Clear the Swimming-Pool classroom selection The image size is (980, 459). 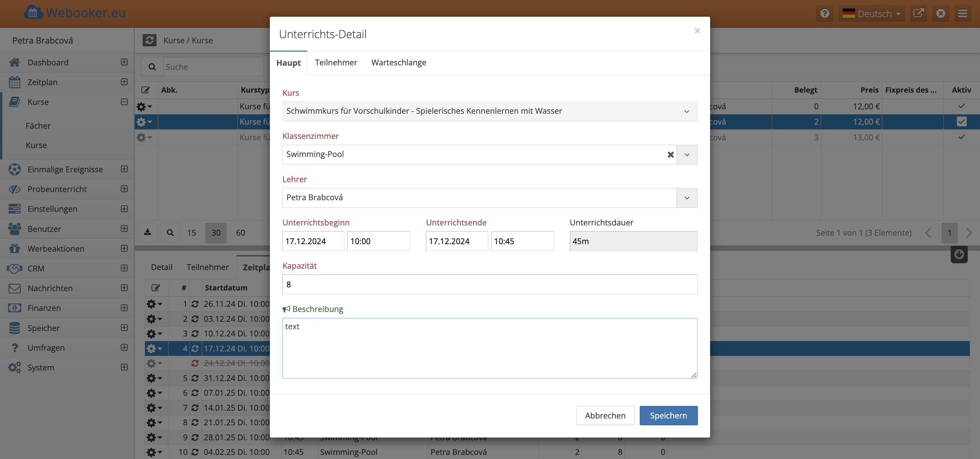[670, 155]
